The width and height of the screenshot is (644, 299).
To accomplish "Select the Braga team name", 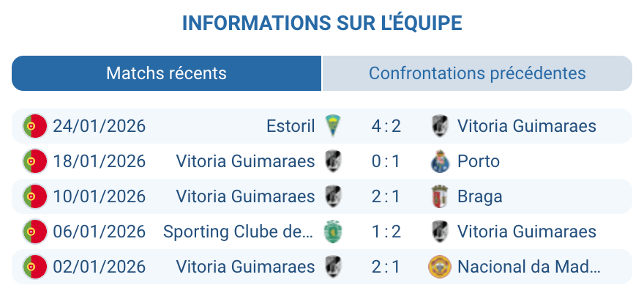I will [x=480, y=196].
